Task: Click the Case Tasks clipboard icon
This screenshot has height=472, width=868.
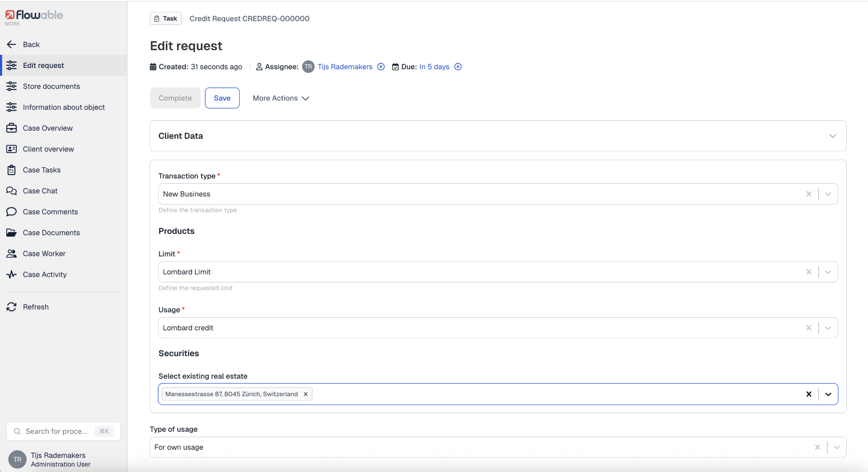Action: (x=12, y=170)
